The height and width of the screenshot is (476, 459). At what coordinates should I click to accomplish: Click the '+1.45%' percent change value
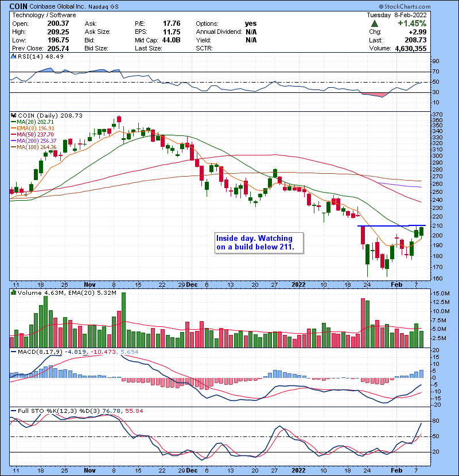pyautogui.click(x=412, y=24)
